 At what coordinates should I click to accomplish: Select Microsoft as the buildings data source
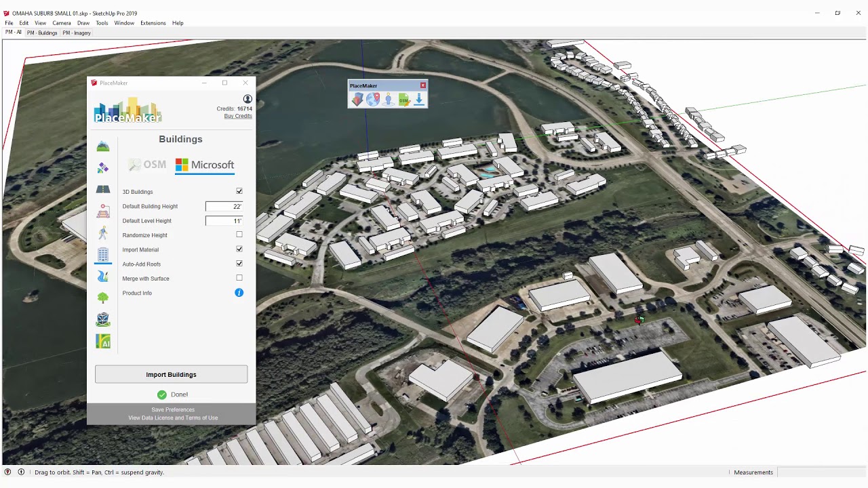(205, 165)
